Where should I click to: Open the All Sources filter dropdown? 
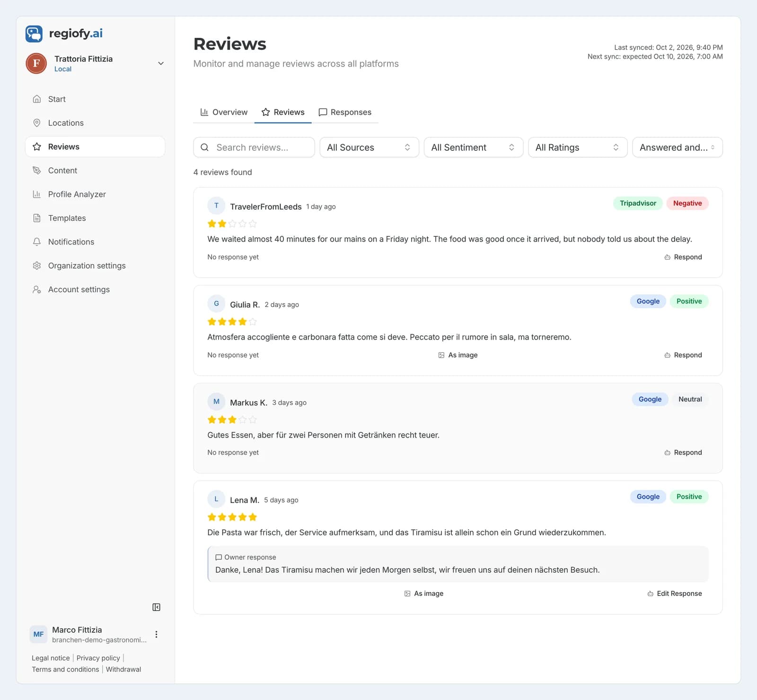pyautogui.click(x=369, y=148)
